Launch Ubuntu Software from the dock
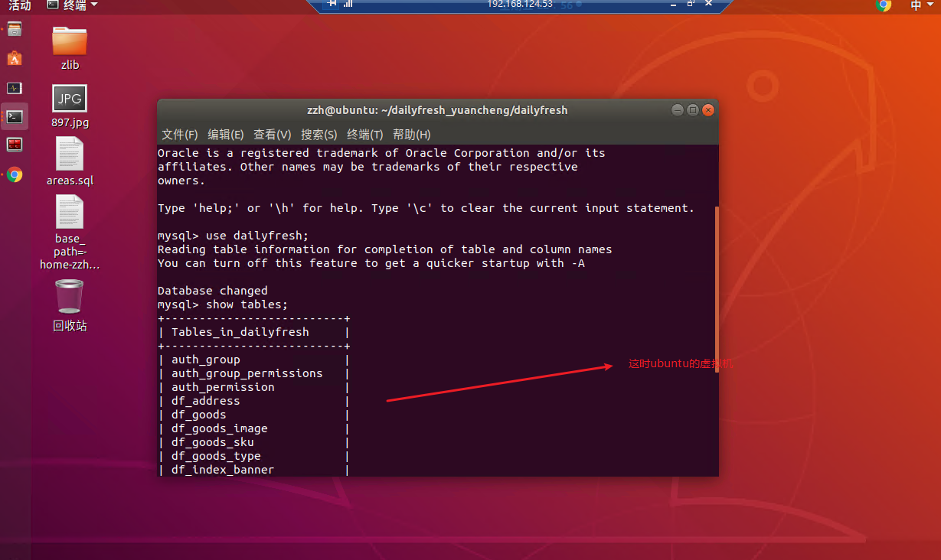941x560 pixels. coord(15,59)
